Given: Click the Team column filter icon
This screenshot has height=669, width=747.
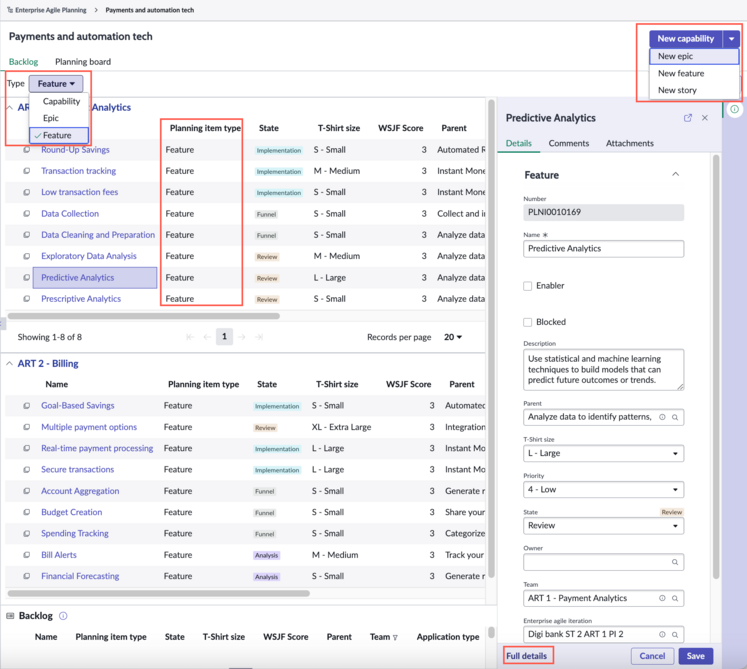Looking at the screenshot, I should tap(395, 638).
